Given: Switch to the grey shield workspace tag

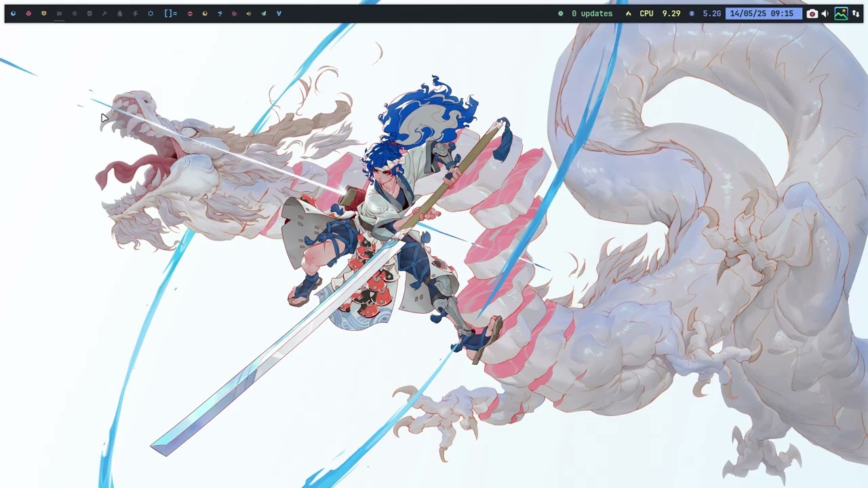Looking at the screenshot, I should pyautogui.click(x=89, y=14).
